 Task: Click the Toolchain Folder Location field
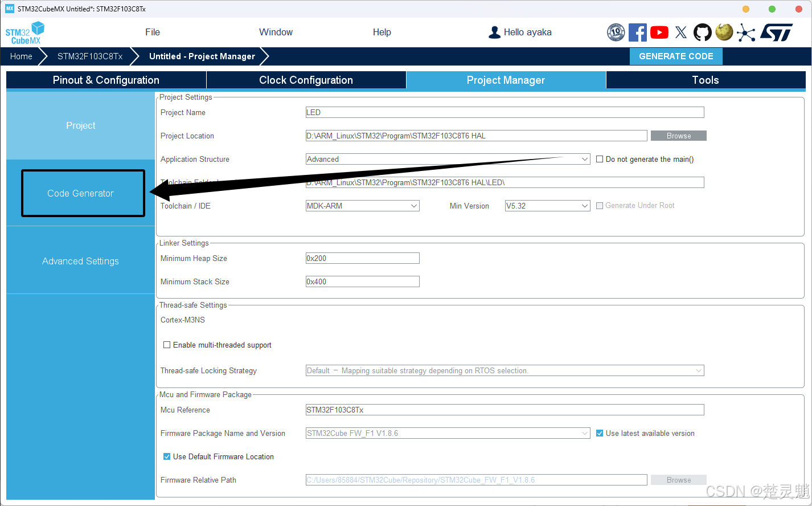[505, 182]
